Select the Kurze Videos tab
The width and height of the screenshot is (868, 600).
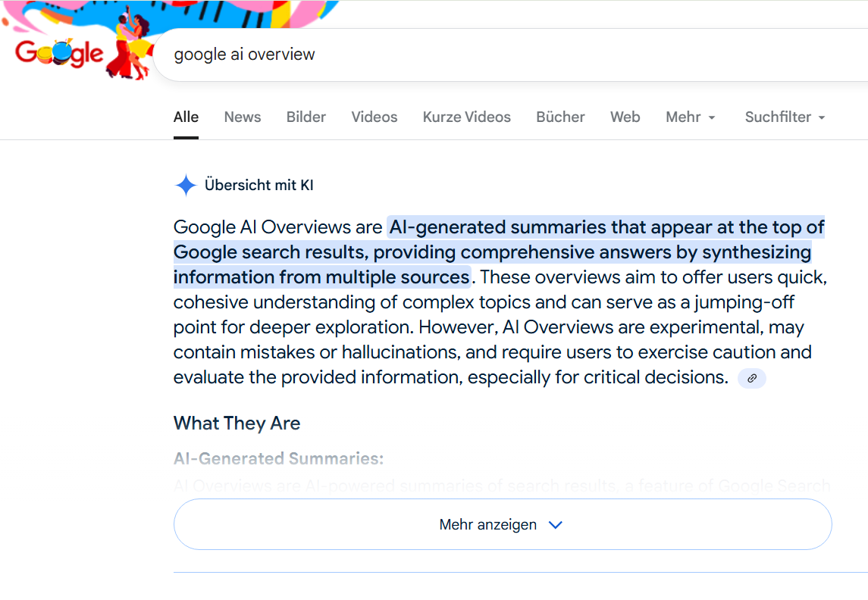coord(467,117)
